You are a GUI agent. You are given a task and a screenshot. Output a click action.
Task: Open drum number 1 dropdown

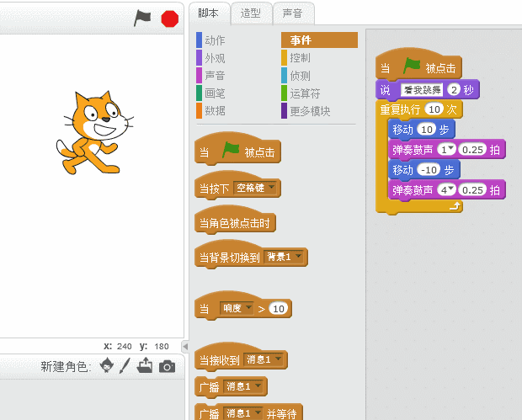pyautogui.click(x=446, y=150)
